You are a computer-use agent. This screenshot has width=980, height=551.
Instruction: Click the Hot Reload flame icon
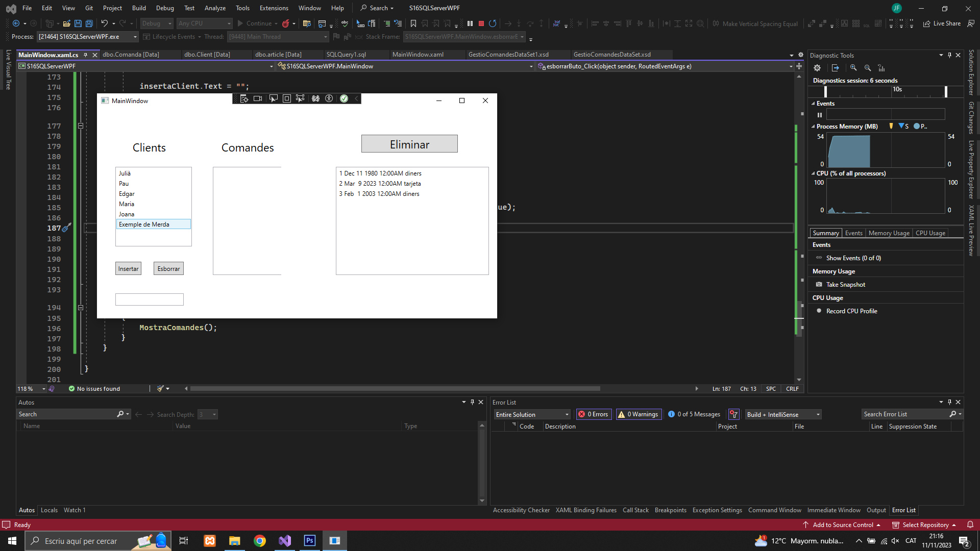click(x=286, y=23)
